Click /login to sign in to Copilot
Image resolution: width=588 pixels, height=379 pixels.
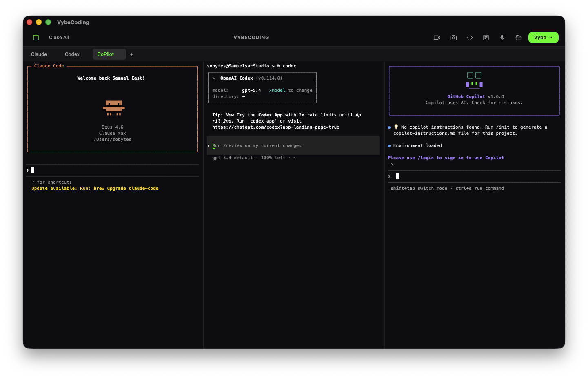pos(427,157)
